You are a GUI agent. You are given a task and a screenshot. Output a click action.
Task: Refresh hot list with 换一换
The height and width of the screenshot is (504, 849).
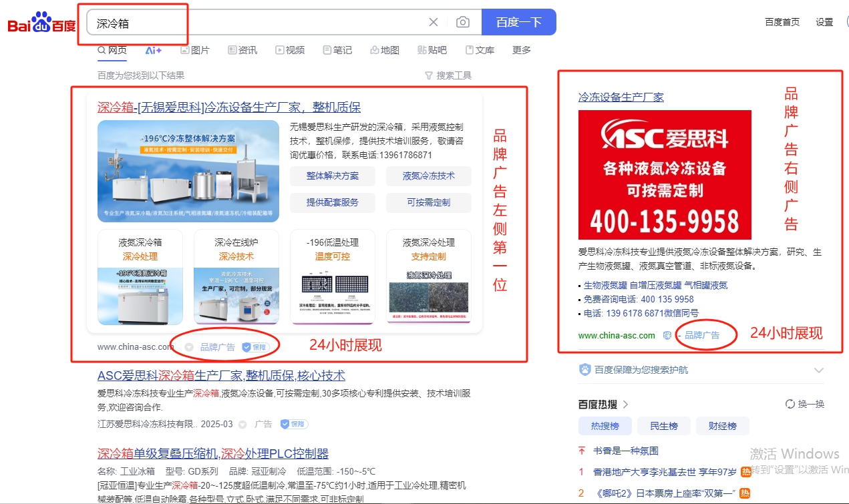click(x=805, y=404)
